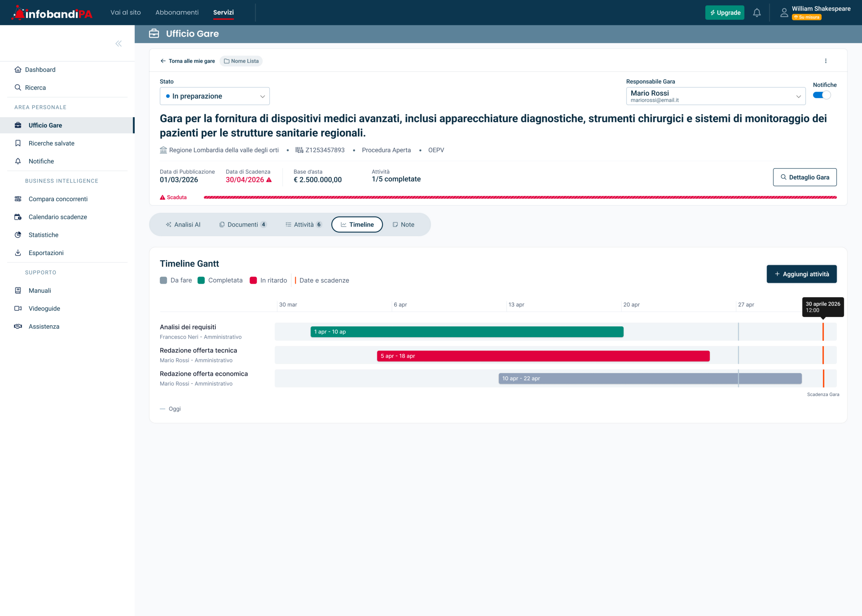Click the Redazione offerta economica task name
This screenshot has width=862, height=616.
204,374
